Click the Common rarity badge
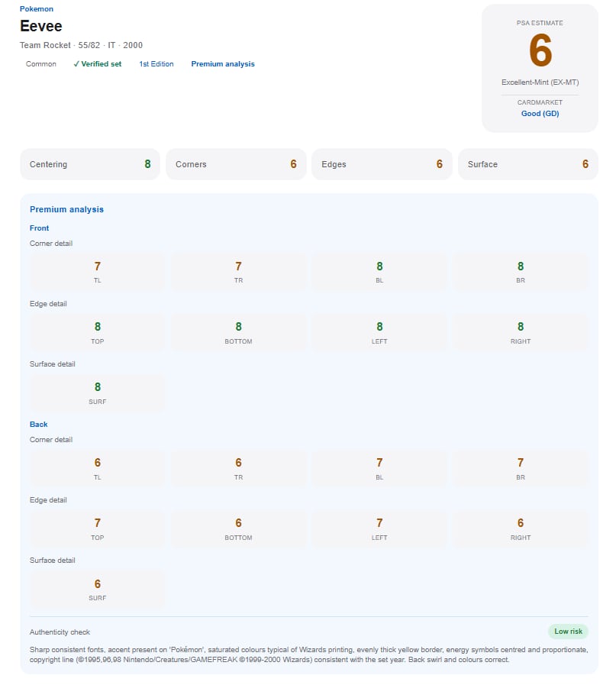 pyautogui.click(x=41, y=64)
